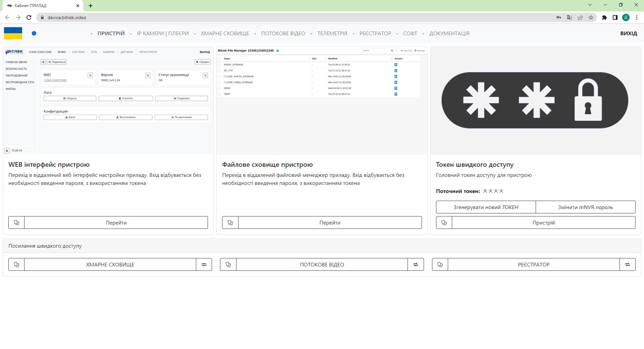
Task: Toggle swap arrows beside РЕЄСТРАТОР link
Action: pyautogui.click(x=628, y=264)
